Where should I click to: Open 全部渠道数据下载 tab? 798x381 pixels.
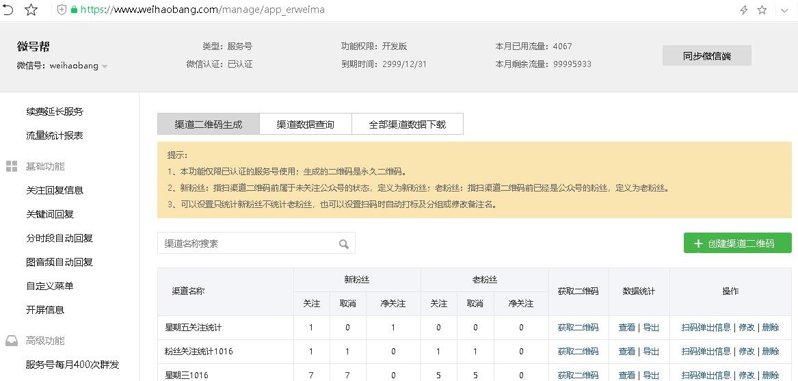[408, 124]
